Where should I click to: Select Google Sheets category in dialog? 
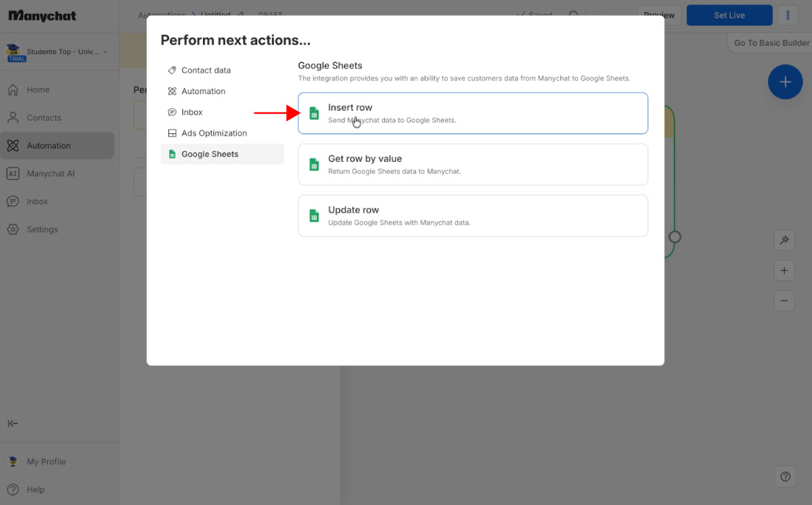pyautogui.click(x=222, y=154)
